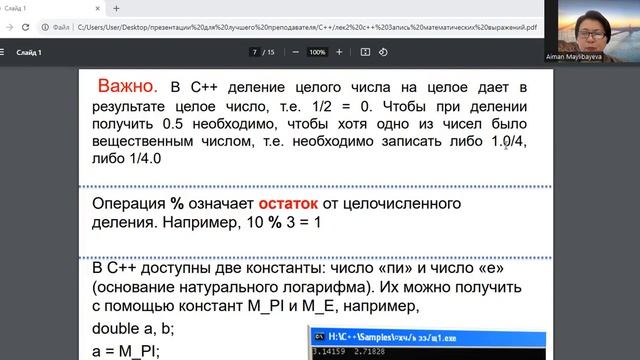Viewport: 640px width, 360px height.
Task: View site information icon next to Файл
Action: 45,27
